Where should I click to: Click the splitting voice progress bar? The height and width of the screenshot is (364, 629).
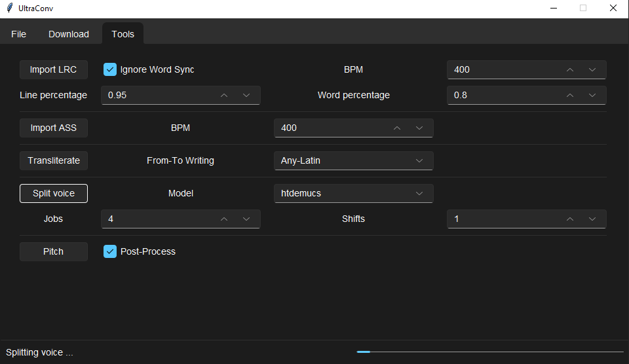coord(490,352)
